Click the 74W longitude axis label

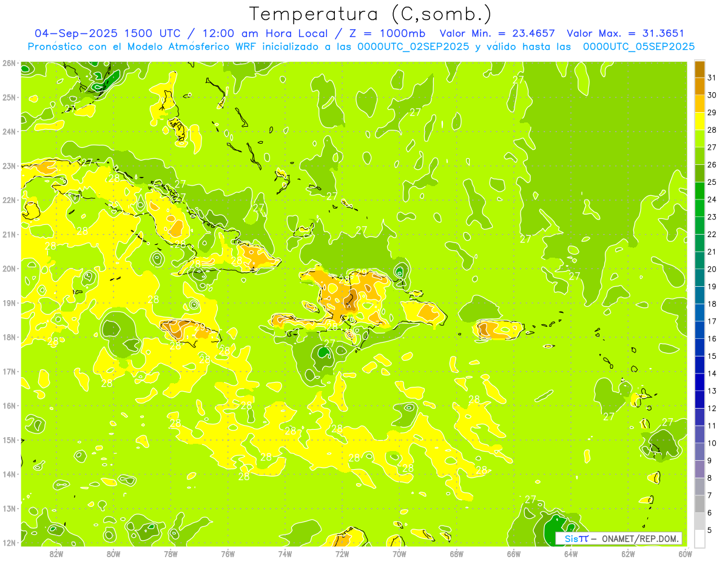click(285, 554)
